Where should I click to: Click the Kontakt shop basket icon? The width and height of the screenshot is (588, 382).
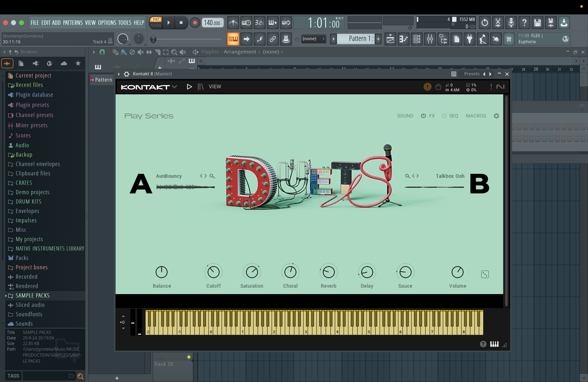438,87
